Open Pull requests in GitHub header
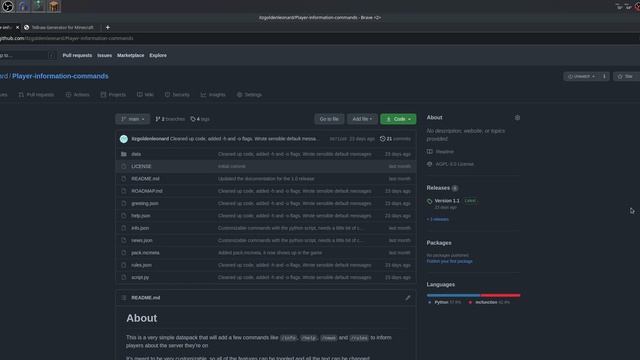This screenshot has width=640, height=360. (77, 56)
